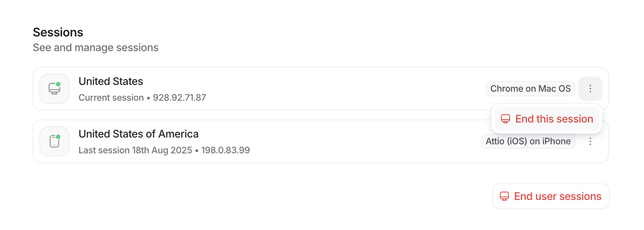Open three-dot menu for Chrome on Mac OS session
The height and width of the screenshot is (230, 644).
[x=590, y=89]
